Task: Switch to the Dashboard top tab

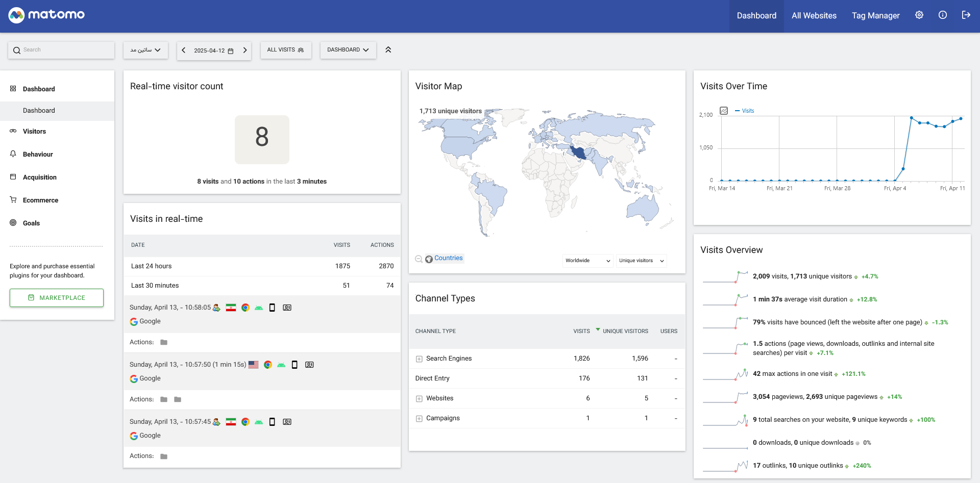Action: pos(756,16)
